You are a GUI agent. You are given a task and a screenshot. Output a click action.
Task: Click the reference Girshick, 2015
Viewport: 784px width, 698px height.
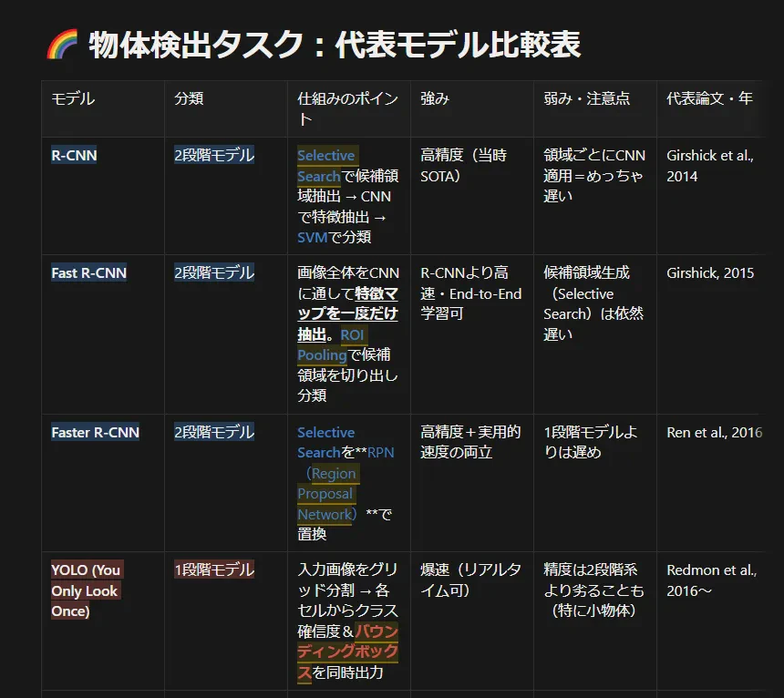710,272
